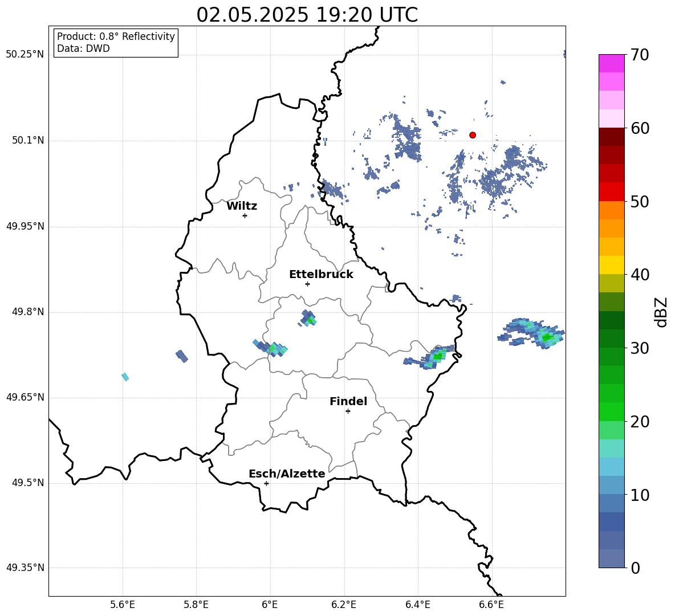Viewport: 675px width, 616px height.
Task: Click the blue echo near 5.8°E
Action: 182,356
